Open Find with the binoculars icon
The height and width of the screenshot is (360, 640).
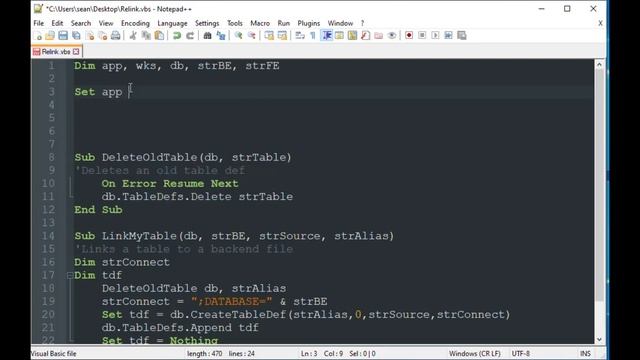point(207,36)
